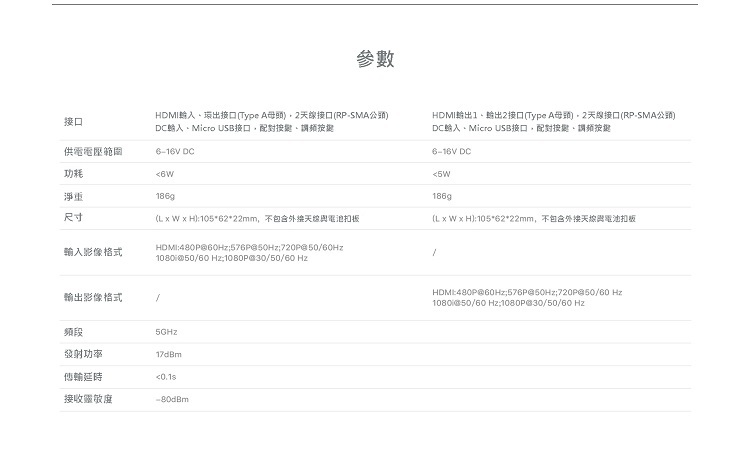
Task: Select the 功耗 row label
Action: [x=73, y=174]
